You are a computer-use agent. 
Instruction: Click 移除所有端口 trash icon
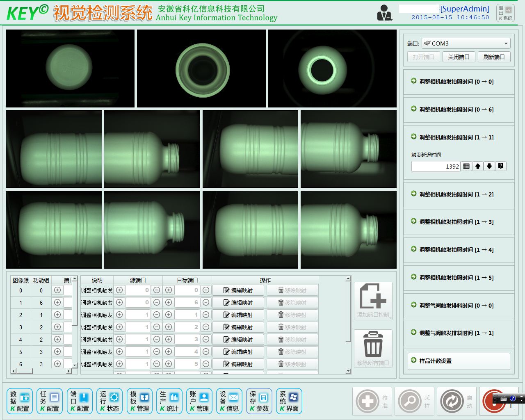point(373,349)
